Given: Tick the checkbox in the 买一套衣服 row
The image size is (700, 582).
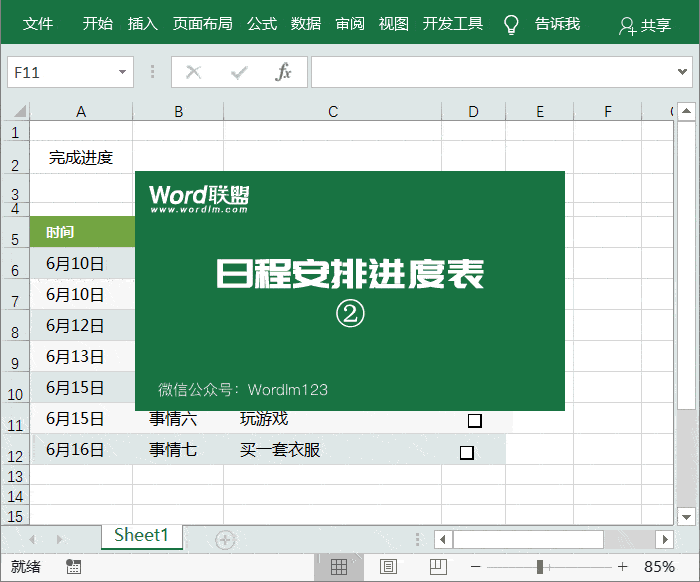Looking at the screenshot, I should pos(467,453).
